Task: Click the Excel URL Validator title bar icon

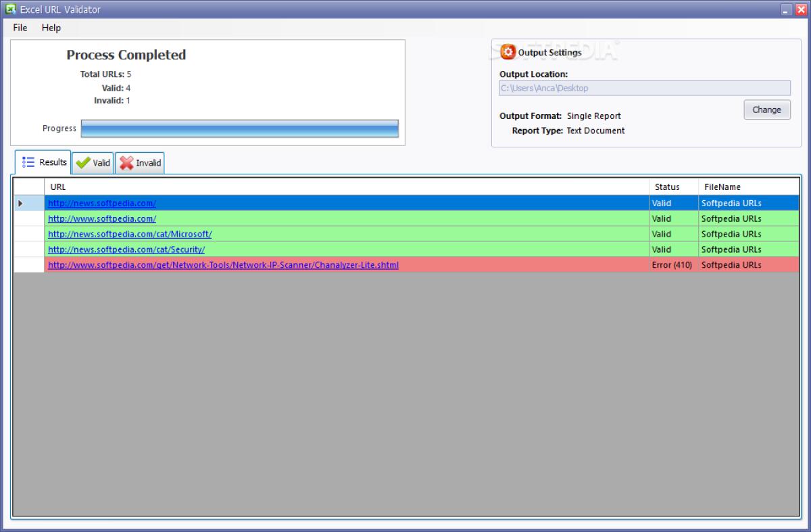Action: coord(9,9)
